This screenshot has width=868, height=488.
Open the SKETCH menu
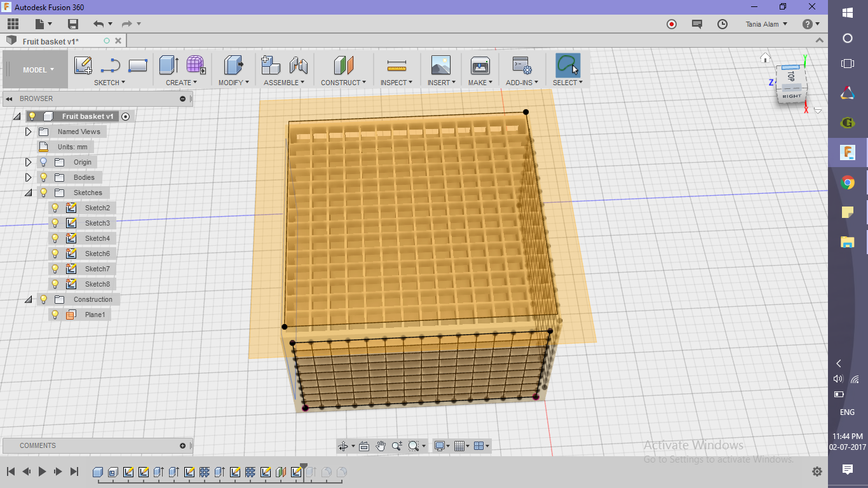point(109,83)
